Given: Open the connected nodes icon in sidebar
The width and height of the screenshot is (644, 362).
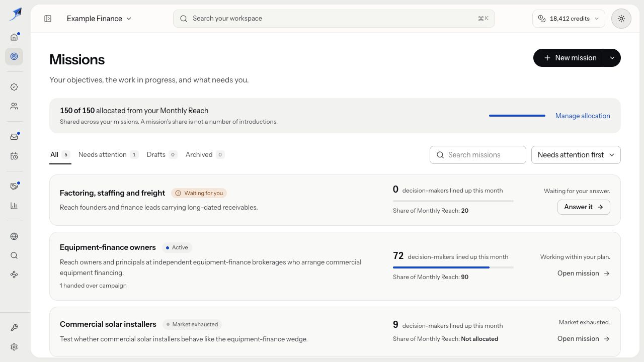Looking at the screenshot, I should pos(14,275).
